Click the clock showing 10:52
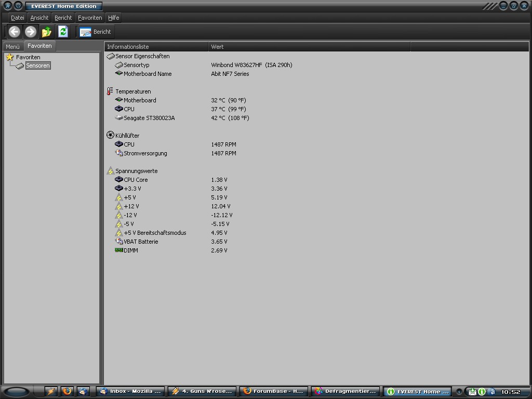 [x=511, y=392]
